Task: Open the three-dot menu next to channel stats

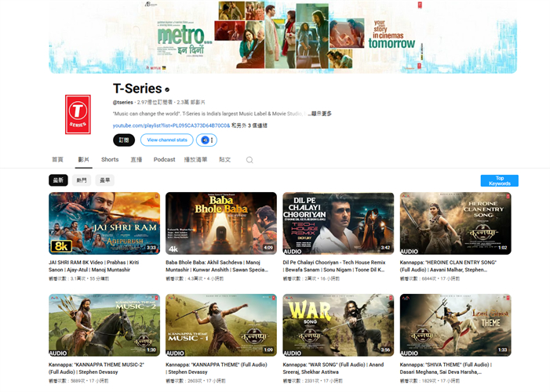Action: tap(212, 140)
